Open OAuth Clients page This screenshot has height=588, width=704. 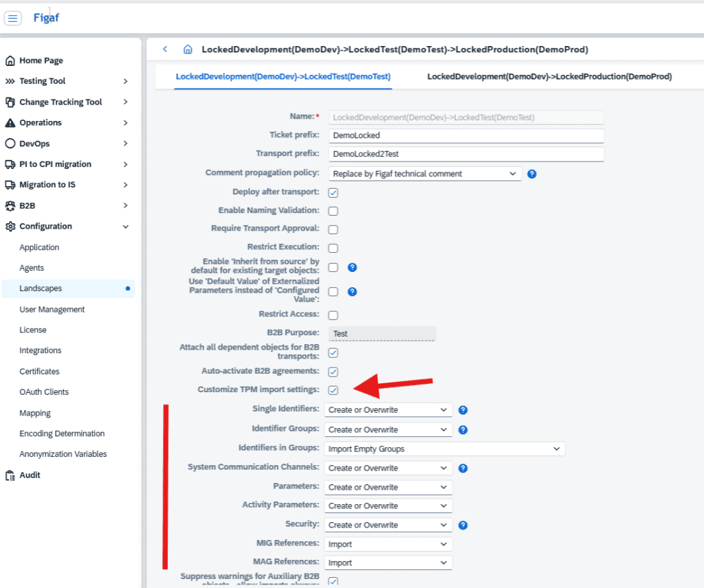tap(44, 392)
